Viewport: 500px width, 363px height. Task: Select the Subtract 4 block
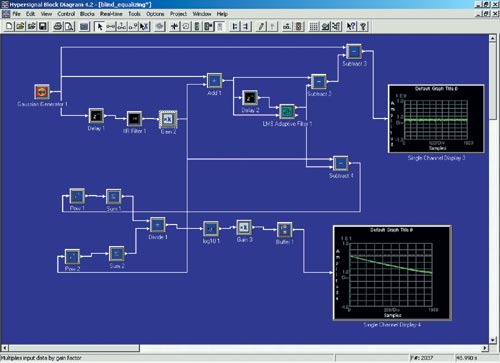(x=341, y=163)
